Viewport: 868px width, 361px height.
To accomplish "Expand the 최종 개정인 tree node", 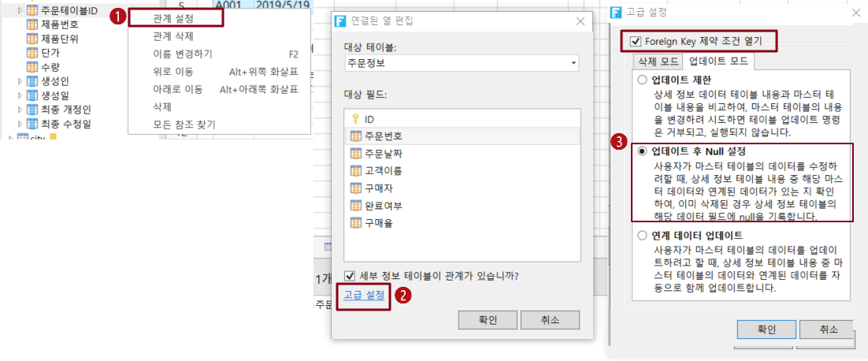I will (x=20, y=110).
